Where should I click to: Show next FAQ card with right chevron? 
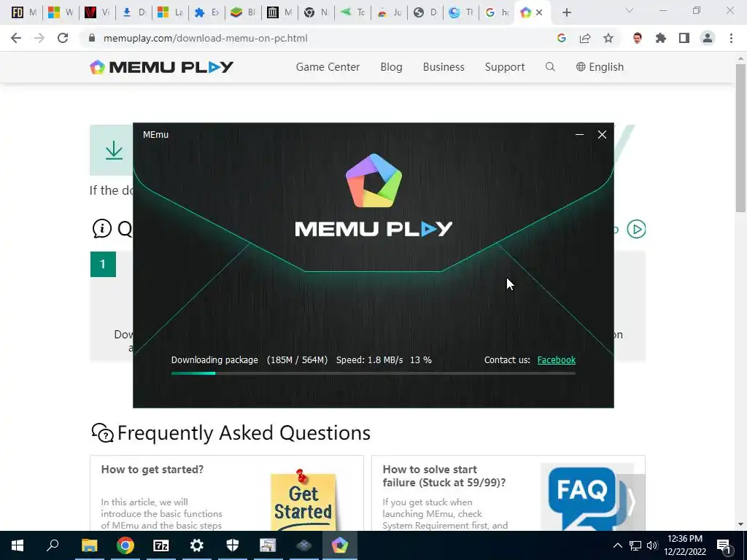pos(631,501)
